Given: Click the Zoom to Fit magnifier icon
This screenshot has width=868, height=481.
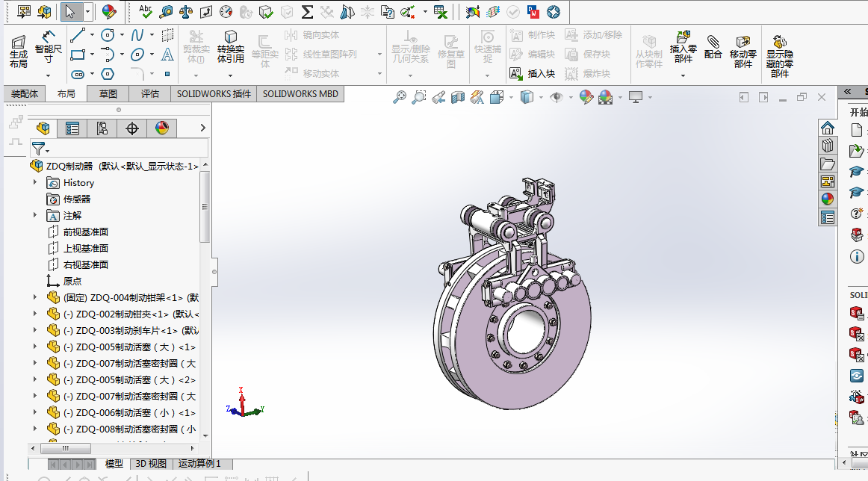Looking at the screenshot, I should click(400, 97).
